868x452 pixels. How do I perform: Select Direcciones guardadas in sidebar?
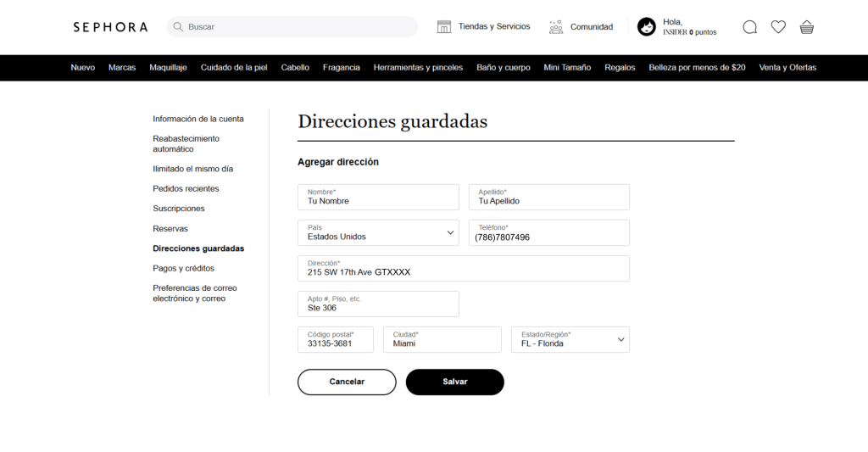[198, 248]
